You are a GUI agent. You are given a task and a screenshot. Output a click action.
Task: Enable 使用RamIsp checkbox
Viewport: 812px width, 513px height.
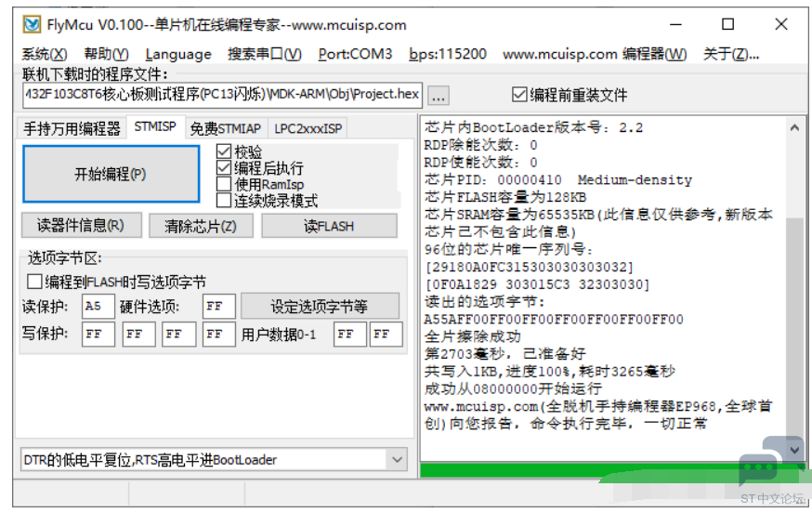click(x=224, y=183)
